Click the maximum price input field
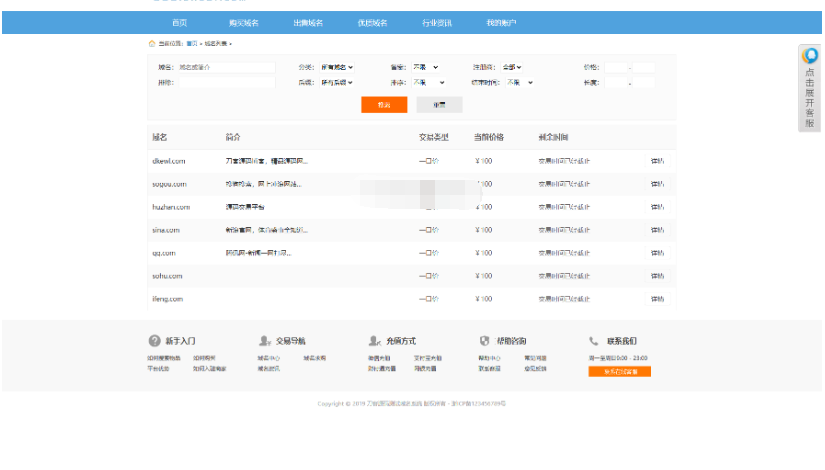825x470 pixels. click(x=643, y=67)
